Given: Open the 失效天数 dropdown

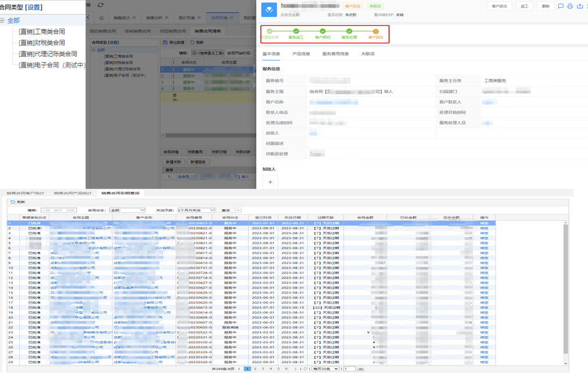Looking at the screenshot, I should [196, 210].
